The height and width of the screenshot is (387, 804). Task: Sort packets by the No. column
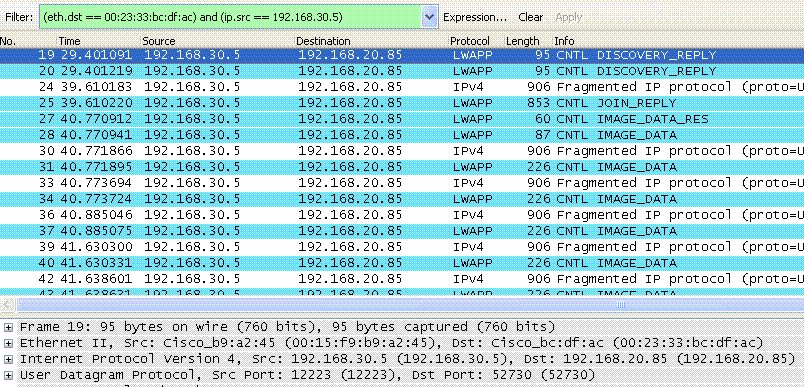coord(28,41)
